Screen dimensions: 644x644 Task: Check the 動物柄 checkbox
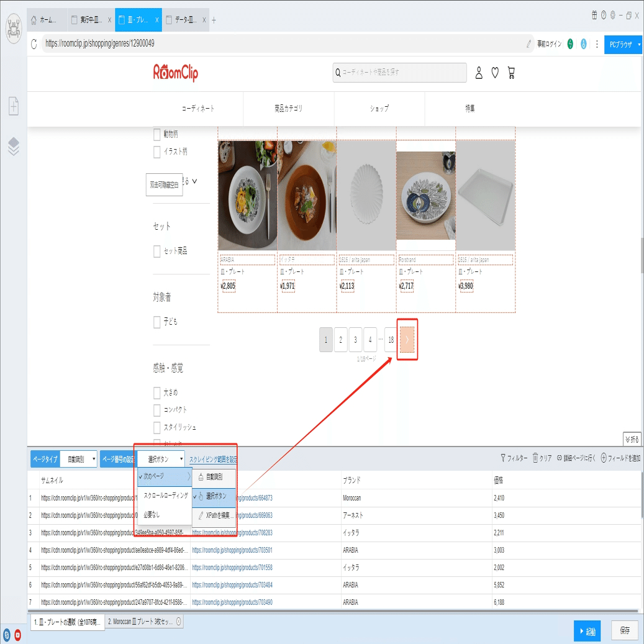pyautogui.click(x=157, y=134)
